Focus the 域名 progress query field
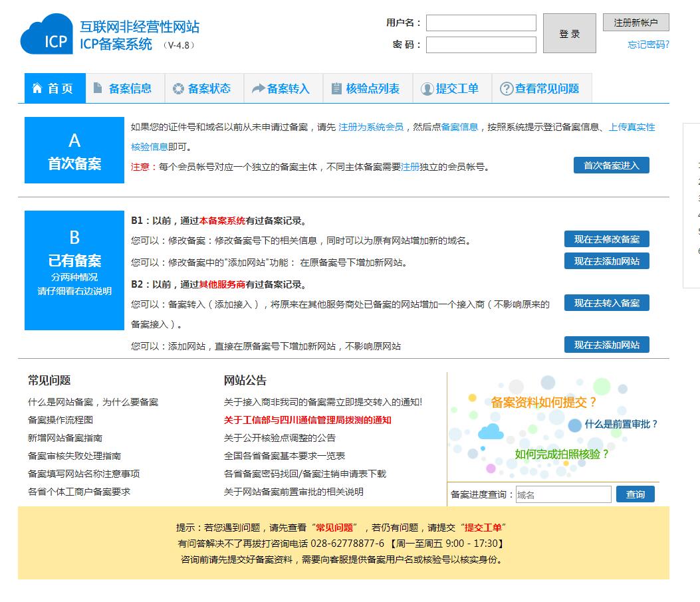 pyautogui.click(x=564, y=494)
